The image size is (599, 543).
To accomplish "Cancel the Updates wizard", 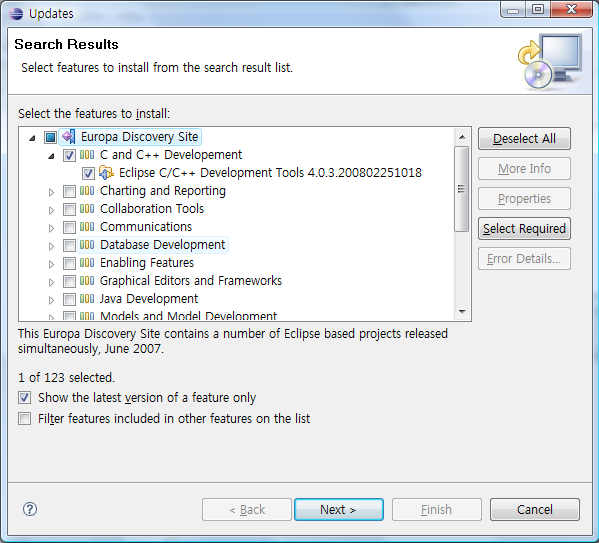I will tap(534, 509).
